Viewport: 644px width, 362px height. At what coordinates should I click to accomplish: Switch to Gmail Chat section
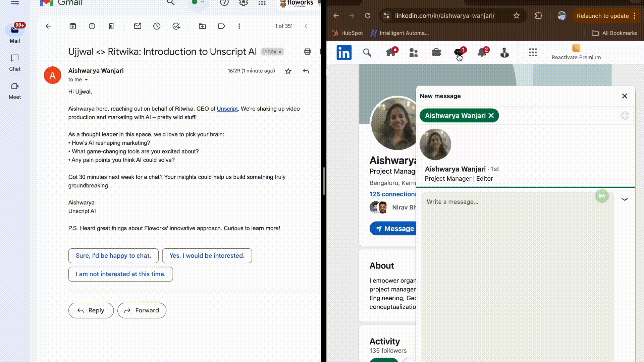coord(15,62)
